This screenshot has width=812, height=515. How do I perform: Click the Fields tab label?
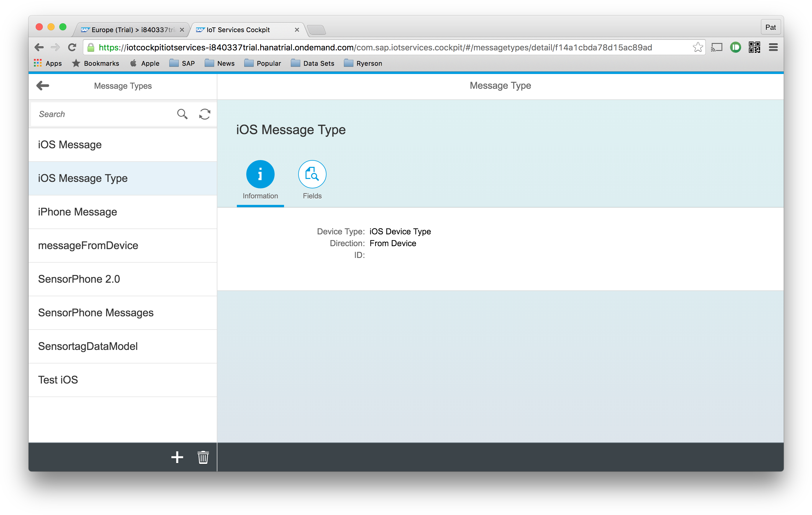312,196
